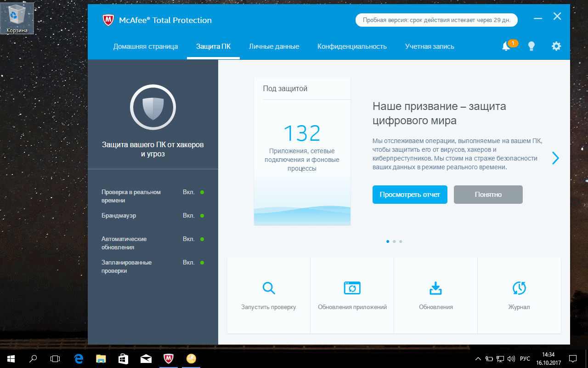Screen dimensions: 588x368
Task: Select the second carousel dot indicator
Action: click(394, 241)
